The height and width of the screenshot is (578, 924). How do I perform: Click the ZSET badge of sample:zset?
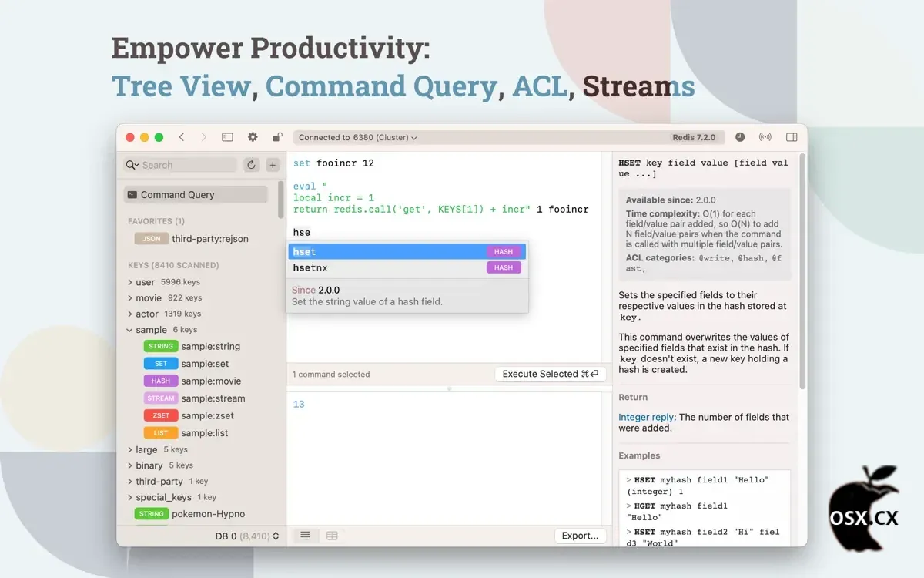[x=161, y=415]
